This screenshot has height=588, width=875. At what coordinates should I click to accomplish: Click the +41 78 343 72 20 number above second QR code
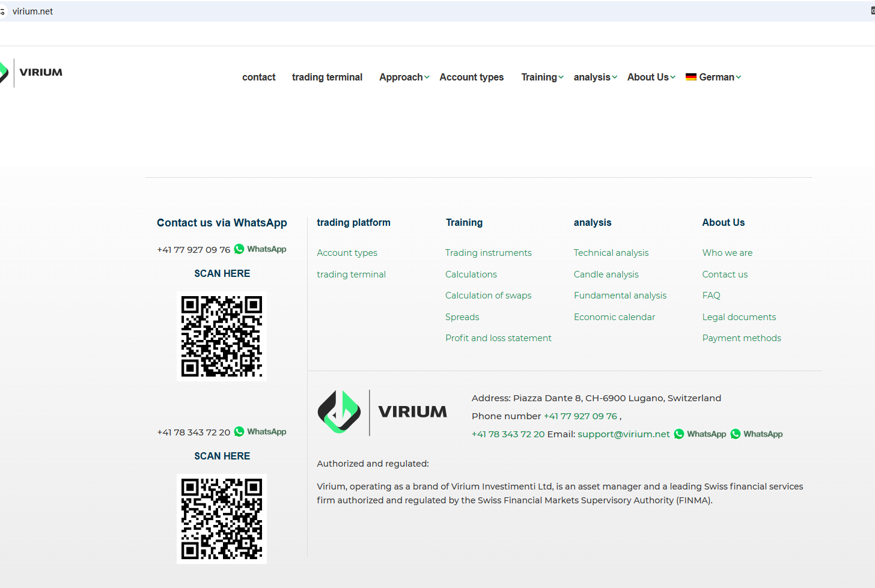pos(194,432)
